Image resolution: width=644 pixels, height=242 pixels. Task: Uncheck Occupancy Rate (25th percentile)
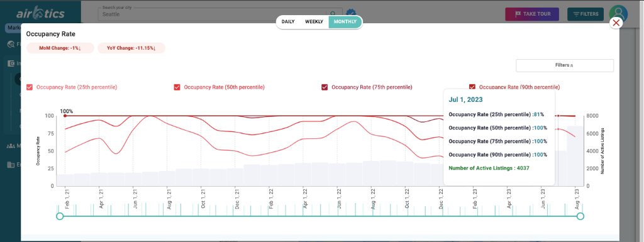coord(30,87)
